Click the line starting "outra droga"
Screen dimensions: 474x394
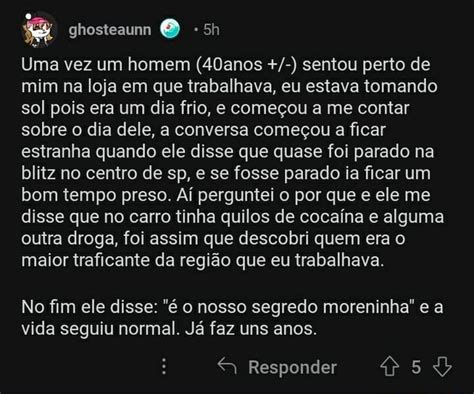(213, 239)
